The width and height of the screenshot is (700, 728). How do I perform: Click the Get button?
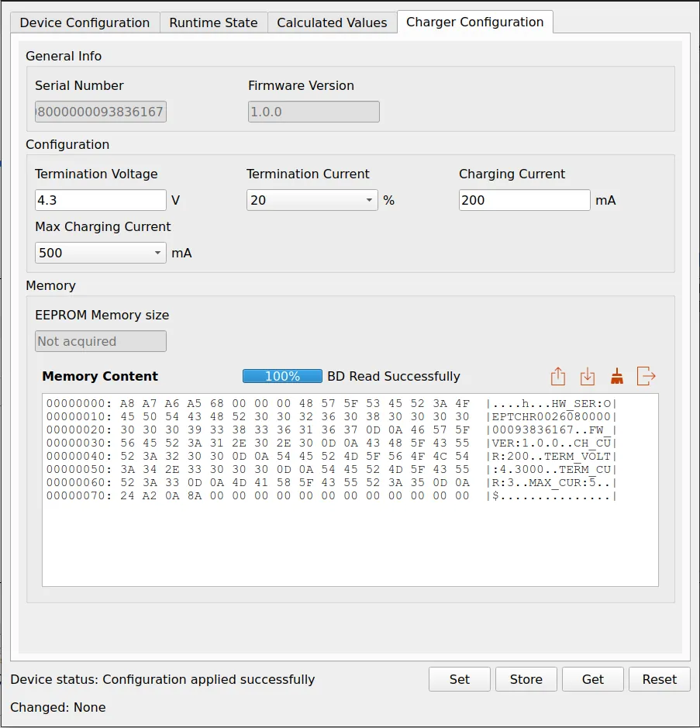pyautogui.click(x=593, y=679)
